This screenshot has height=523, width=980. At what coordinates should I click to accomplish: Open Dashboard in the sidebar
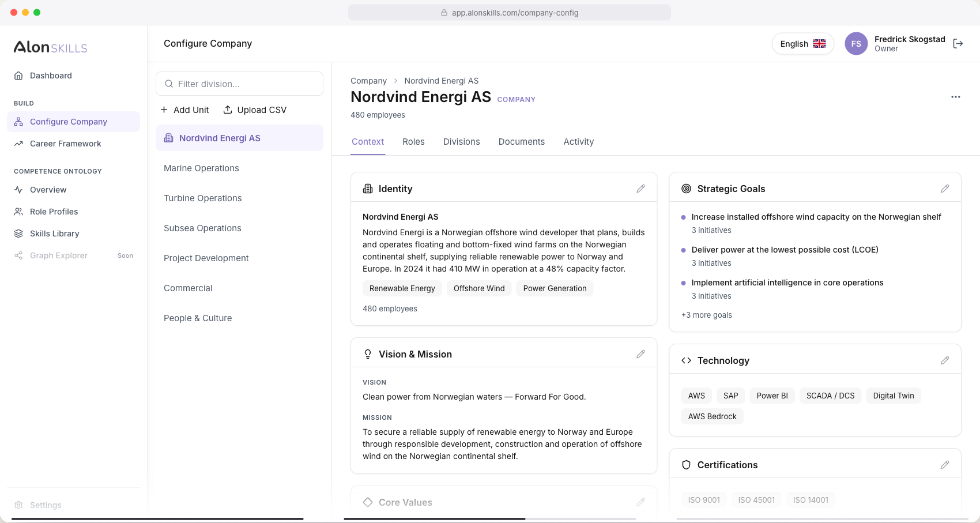pyautogui.click(x=73, y=76)
